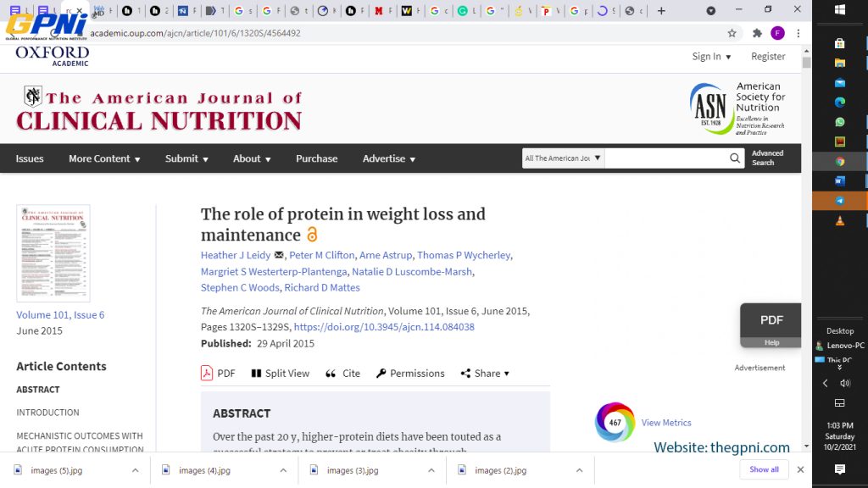
Task: Click View Metrics link
Action: click(666, 423)
